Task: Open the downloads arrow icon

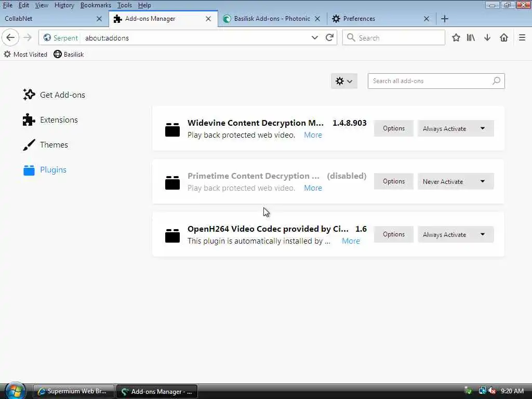Action: point(487,37)
